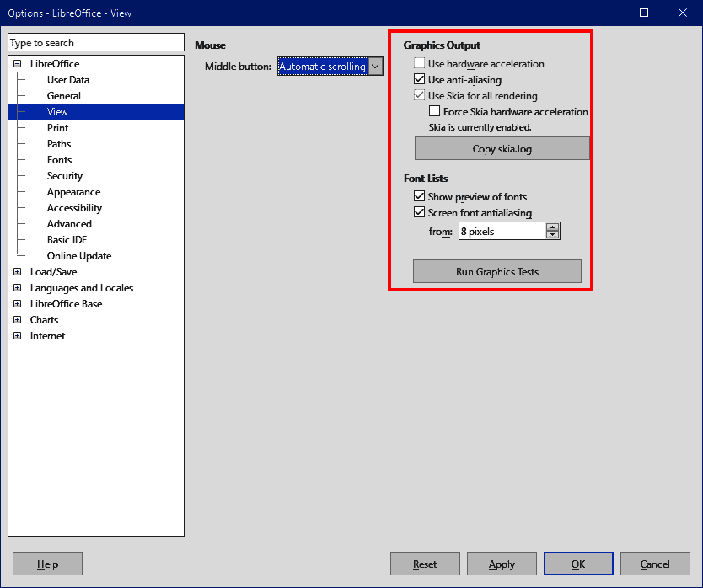
Task: Open the Basic IDE options page
Action: pyautogui.click(x=67, y=240)
